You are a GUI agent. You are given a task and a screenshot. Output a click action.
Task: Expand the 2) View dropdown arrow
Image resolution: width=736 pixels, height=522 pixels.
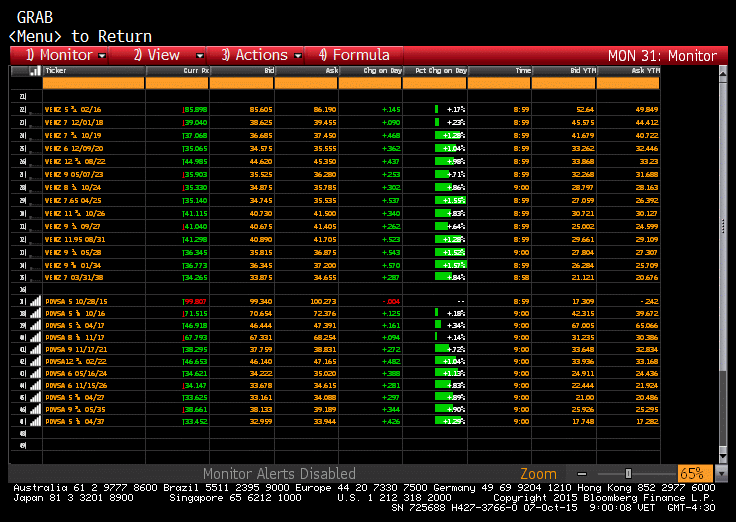point(200,56)
